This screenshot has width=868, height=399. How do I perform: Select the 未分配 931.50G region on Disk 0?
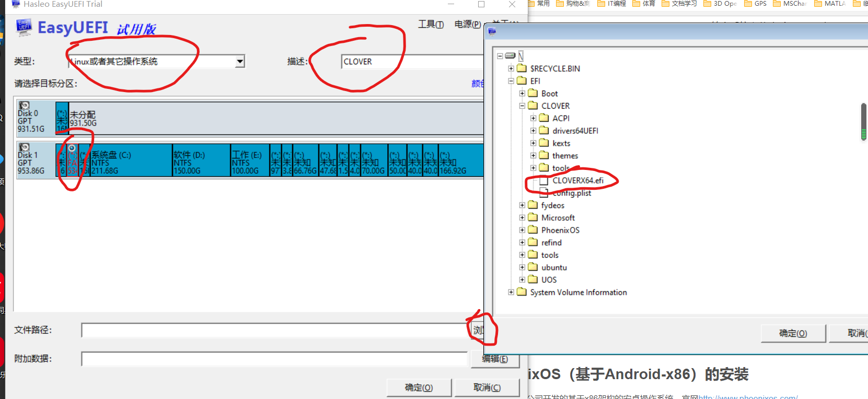276,119
